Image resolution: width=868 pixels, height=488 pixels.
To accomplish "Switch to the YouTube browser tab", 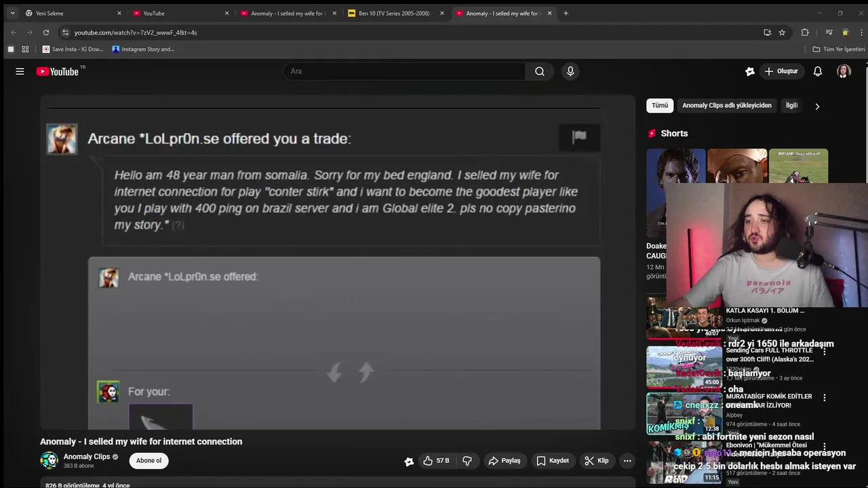I will [x=180, y=13].
